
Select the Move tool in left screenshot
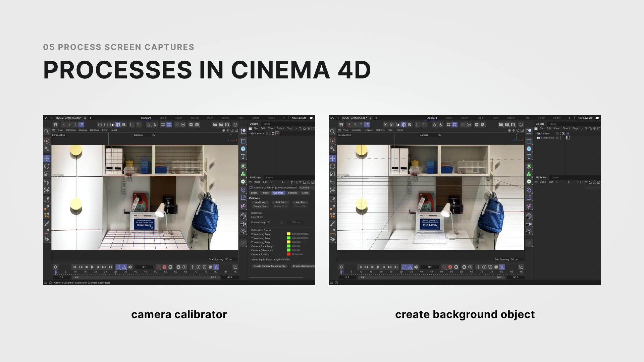47,158
